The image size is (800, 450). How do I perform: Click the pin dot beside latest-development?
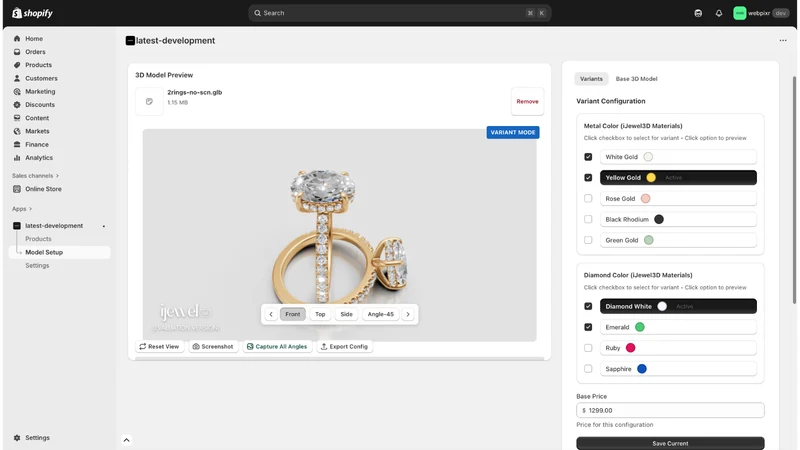point(104,226)
